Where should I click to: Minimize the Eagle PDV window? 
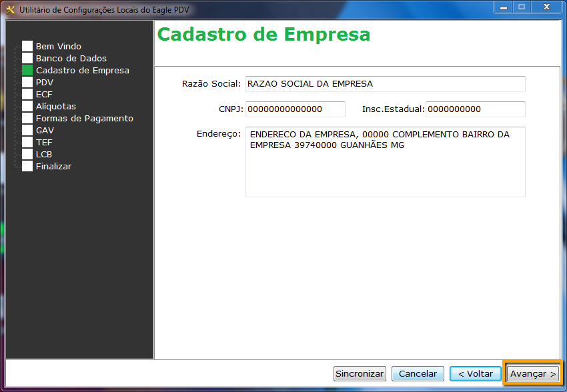504,7
